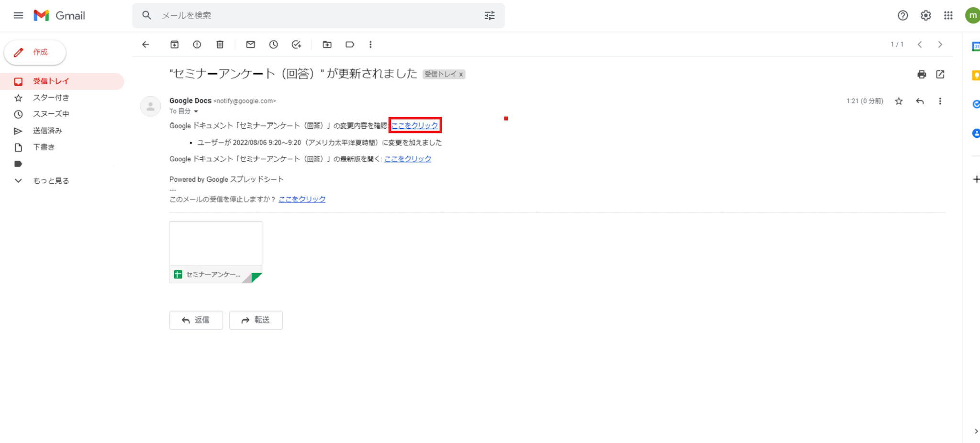Click the 返信 button
The image size is (980, 443).
tap(196, 320)
